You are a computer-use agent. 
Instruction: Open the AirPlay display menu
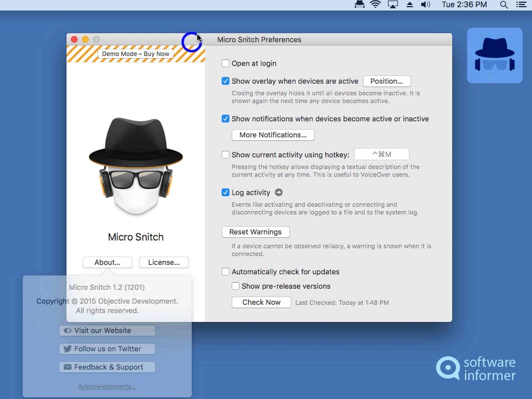(x=392, y=4)
